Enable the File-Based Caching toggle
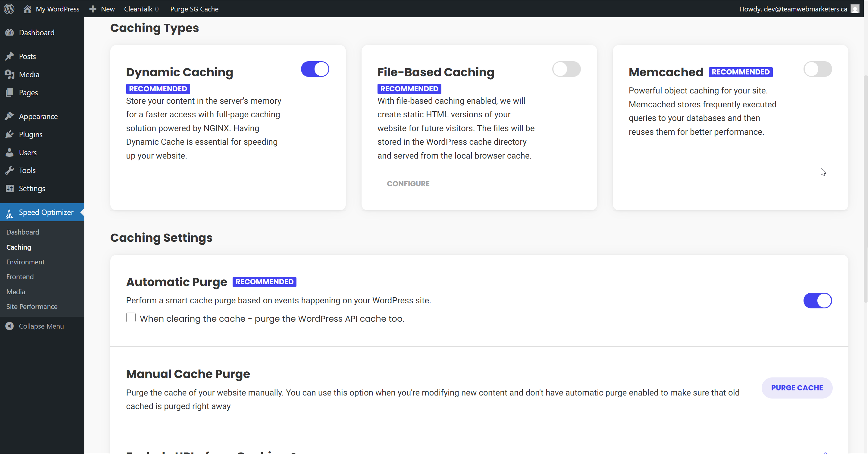 (x=566, y=69)
